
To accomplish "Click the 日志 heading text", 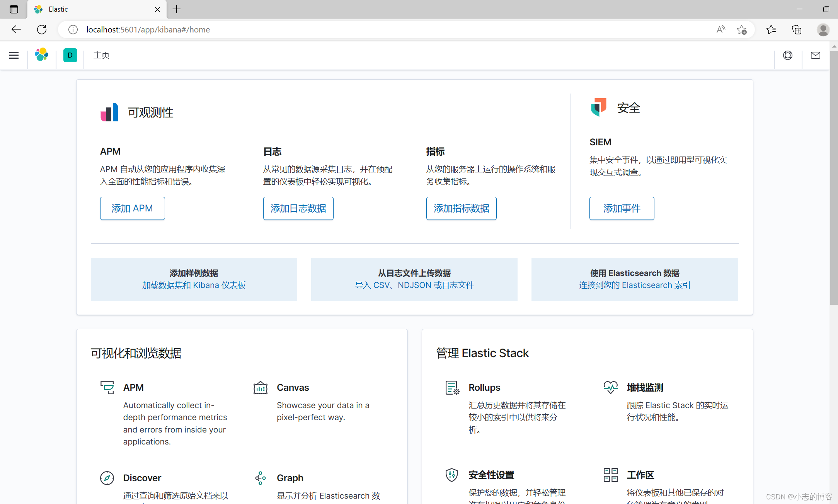I will [272, 152].
